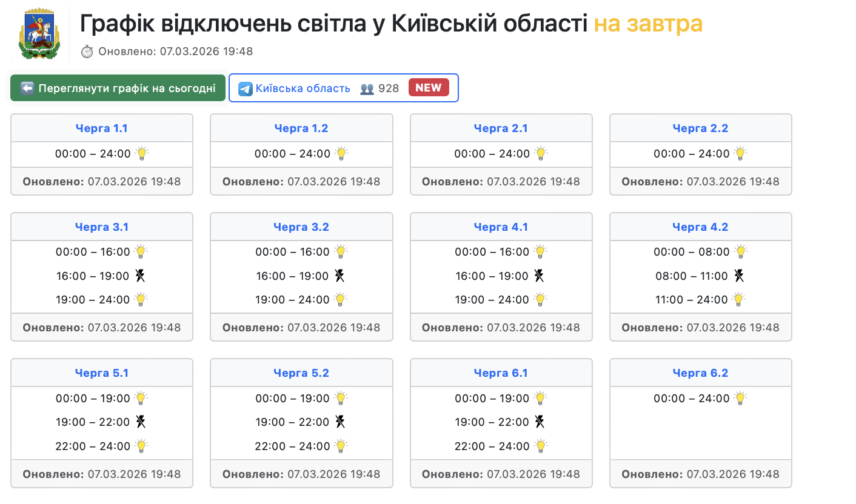Viewport: 856px width, 504px height.
Task: Open the Черга 5.1 heading link
Action: pos(102,373)
